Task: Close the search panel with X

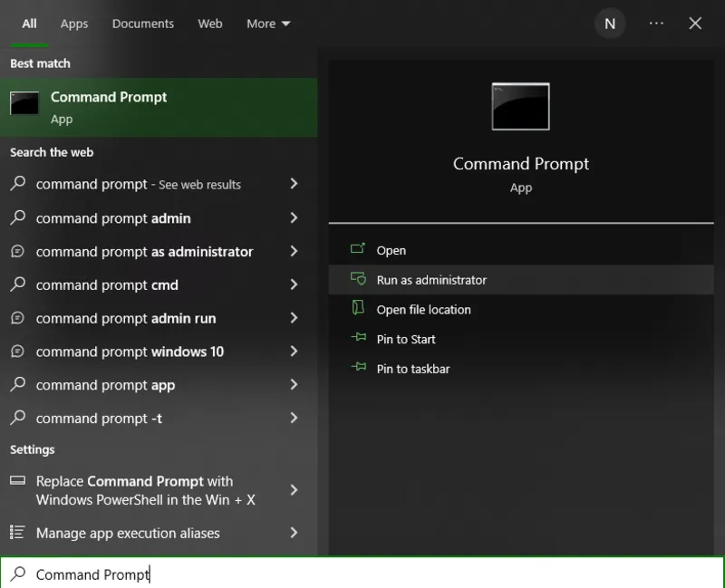Action: pos(695,24)
